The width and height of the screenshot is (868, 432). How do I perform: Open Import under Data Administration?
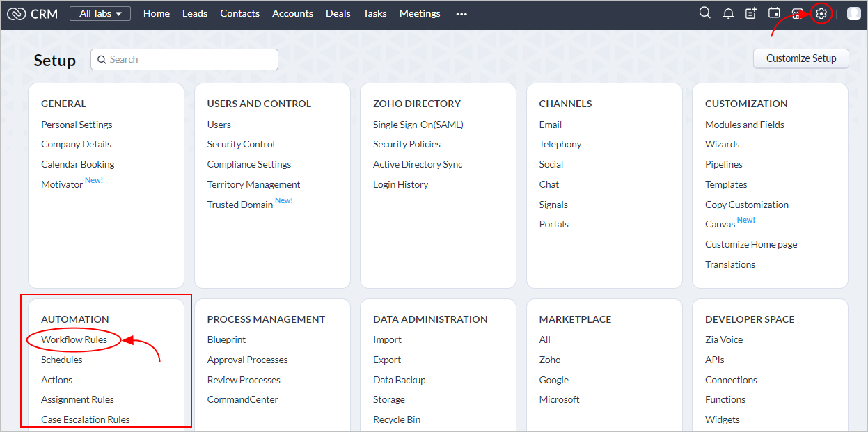387,339
